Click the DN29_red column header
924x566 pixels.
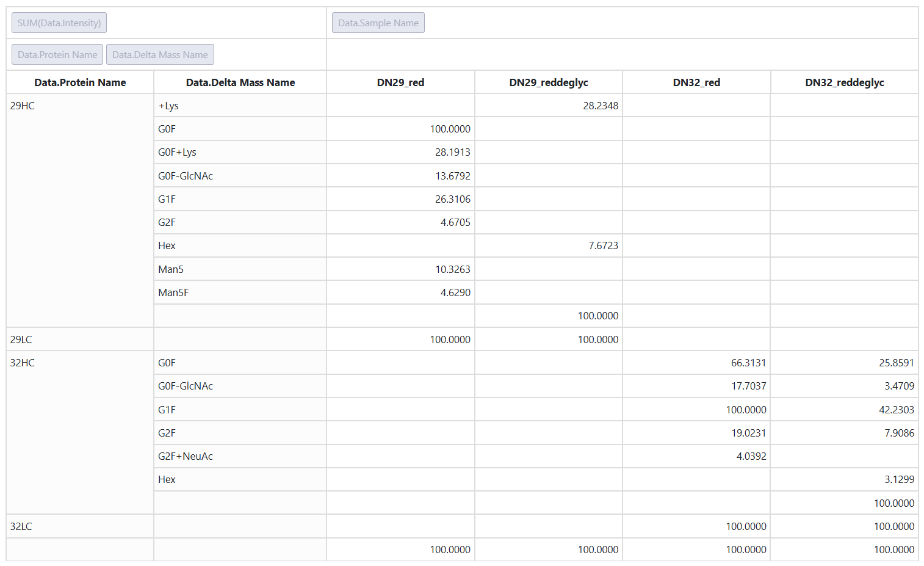[400, 82]
